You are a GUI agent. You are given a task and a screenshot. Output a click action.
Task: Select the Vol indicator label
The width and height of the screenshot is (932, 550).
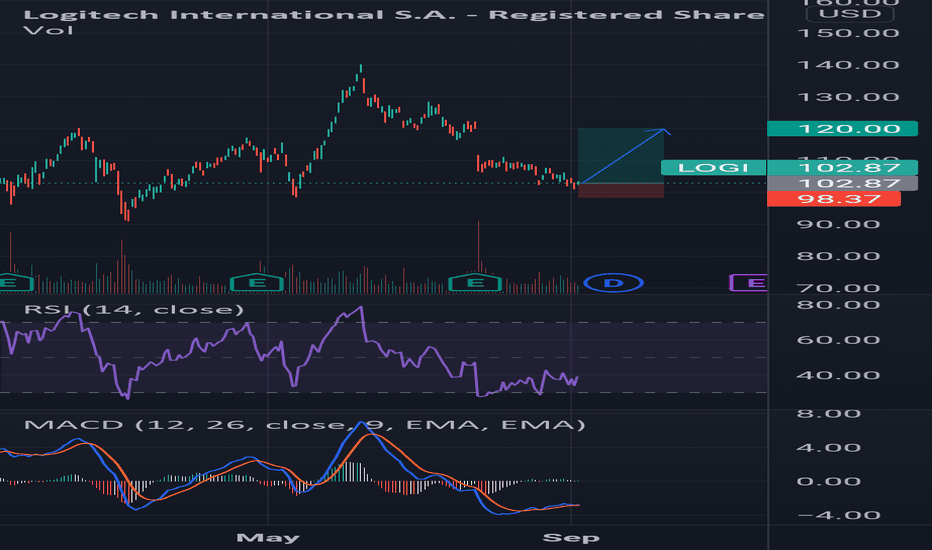click(x=48, y=30)
